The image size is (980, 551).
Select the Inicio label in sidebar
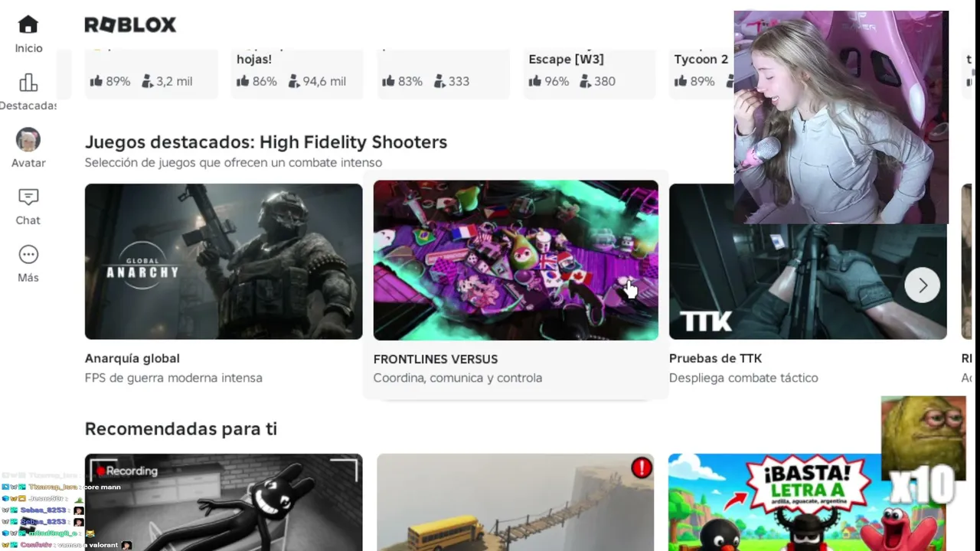[x=28, y=48]
